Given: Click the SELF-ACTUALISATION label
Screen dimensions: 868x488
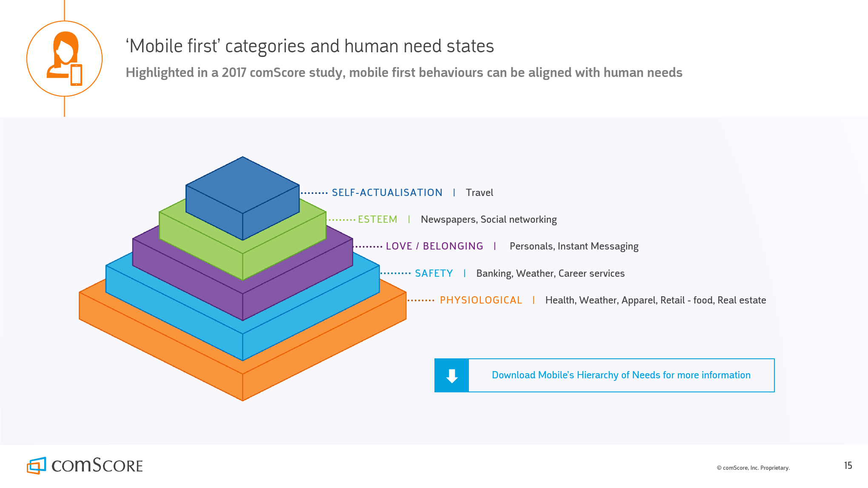Looking at the screenshot, I should point(387,193).
